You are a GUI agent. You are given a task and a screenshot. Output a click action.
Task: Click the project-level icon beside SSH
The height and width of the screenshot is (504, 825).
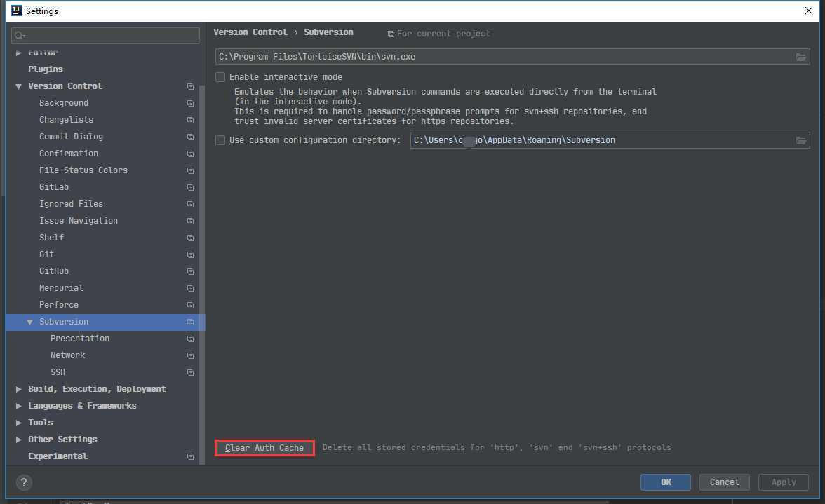point(191,373)
